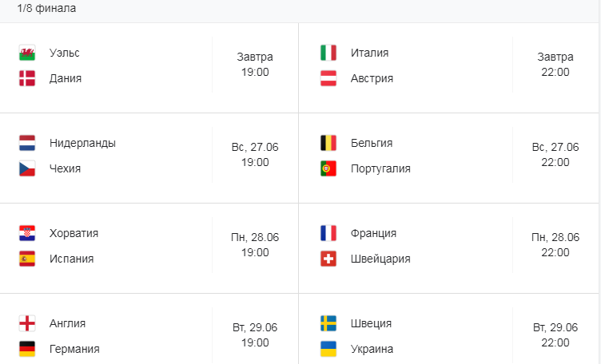601x364 pixels.
Task: Click the Ukraine flag icon
Action: coord(328,349)
